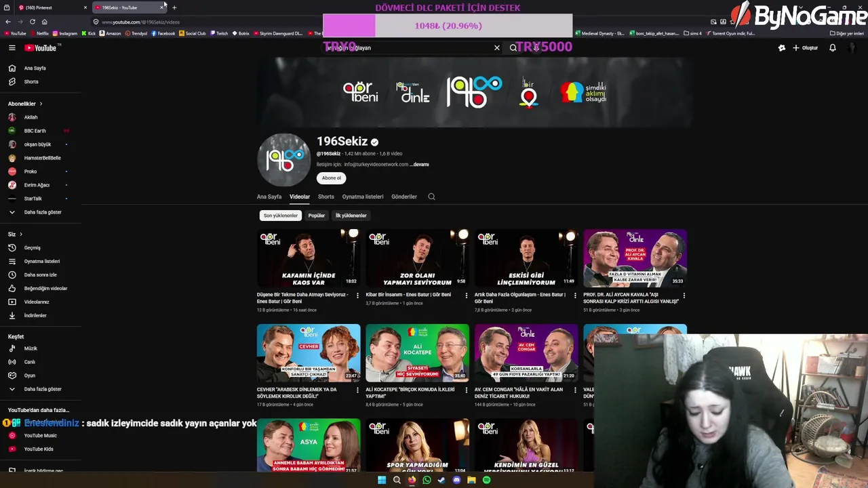The image size is (868, 488).
Task: Filter videos by Popüler chip
Action: (317, 216)
